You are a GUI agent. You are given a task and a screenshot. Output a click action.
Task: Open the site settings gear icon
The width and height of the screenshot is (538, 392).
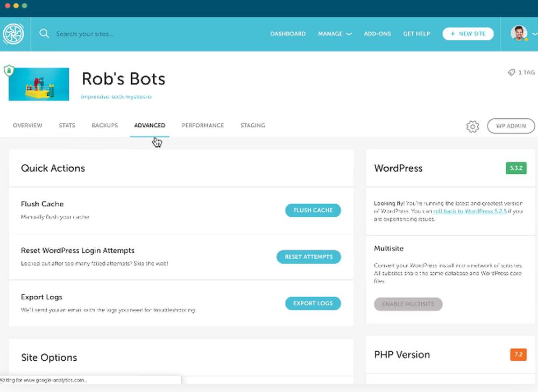pos(472,126)
